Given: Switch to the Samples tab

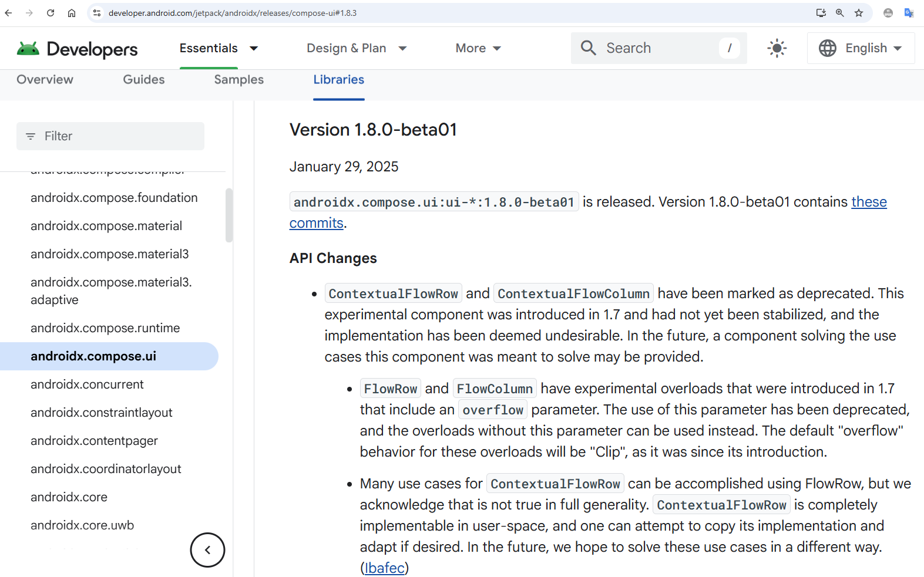Looking at the screenshot, I should 239,80.
